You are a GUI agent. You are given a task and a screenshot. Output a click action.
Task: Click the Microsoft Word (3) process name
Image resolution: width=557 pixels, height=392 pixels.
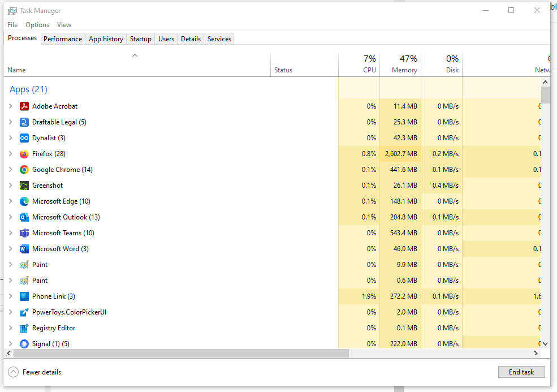61,249
